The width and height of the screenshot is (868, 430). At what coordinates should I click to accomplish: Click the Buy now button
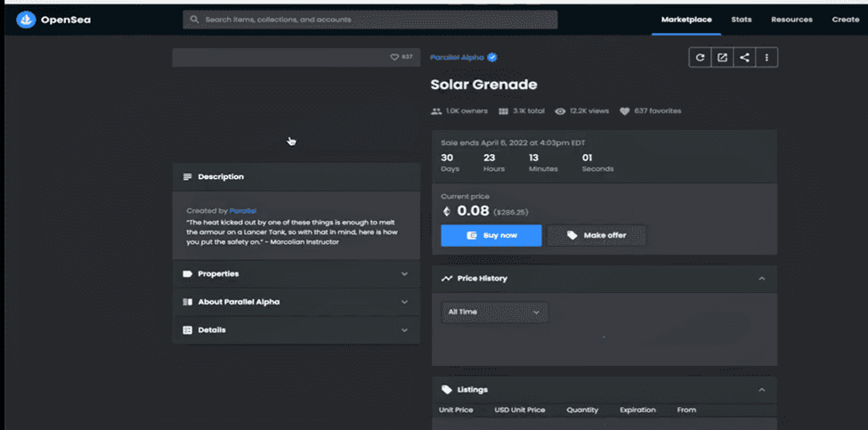[491, 235]
